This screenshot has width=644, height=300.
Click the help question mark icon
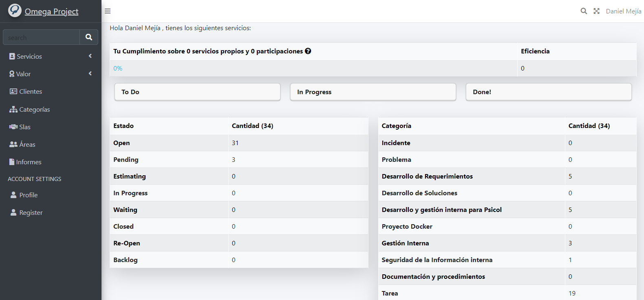click(x=308, y=51)
